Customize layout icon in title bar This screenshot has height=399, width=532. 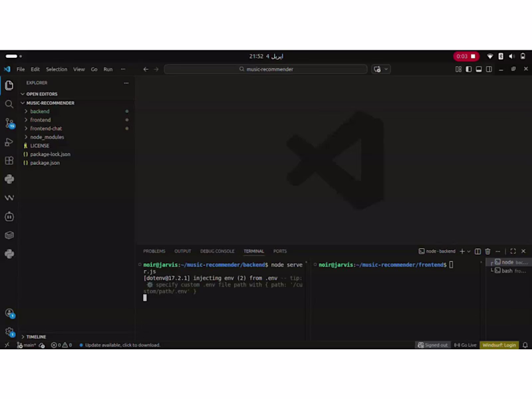458,69
